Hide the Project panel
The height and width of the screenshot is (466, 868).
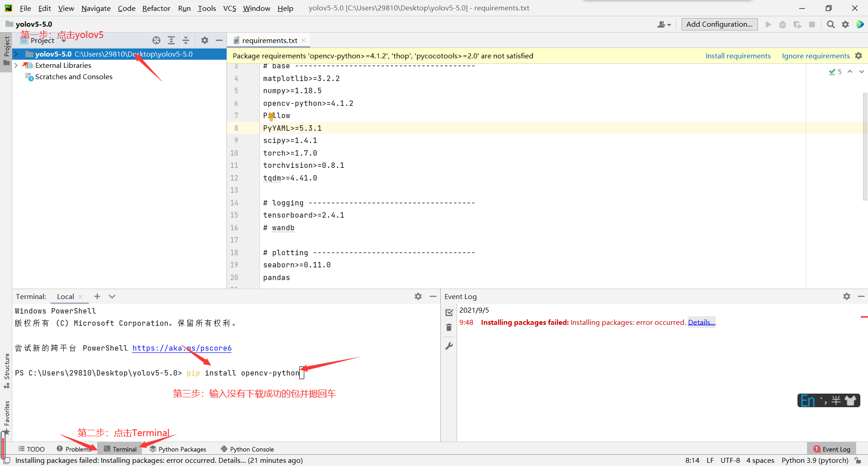pyautogui.click(x=219, y=40)
